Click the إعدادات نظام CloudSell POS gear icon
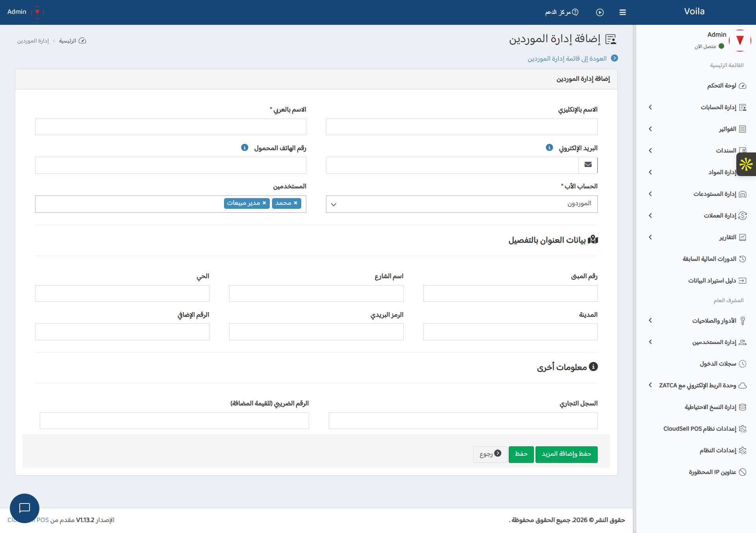The width and height of the screenshot is (756, 533). click(743, 429)
